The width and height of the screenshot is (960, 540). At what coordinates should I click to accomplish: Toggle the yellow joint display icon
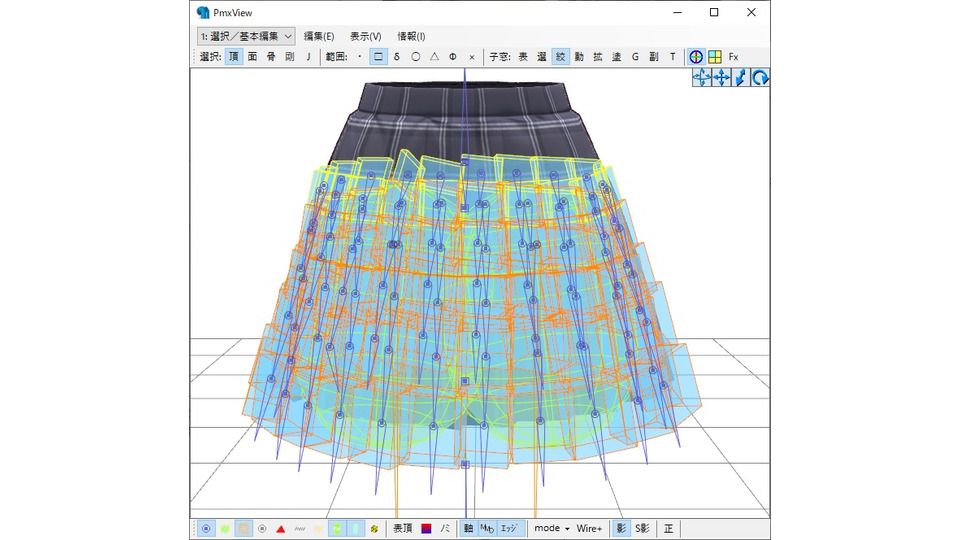pos(374,528)
